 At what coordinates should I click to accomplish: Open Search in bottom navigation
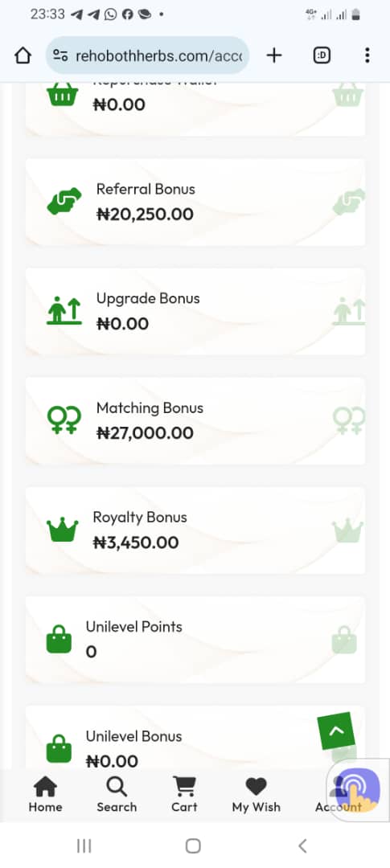pyautogui.click(x=117, y=794)
